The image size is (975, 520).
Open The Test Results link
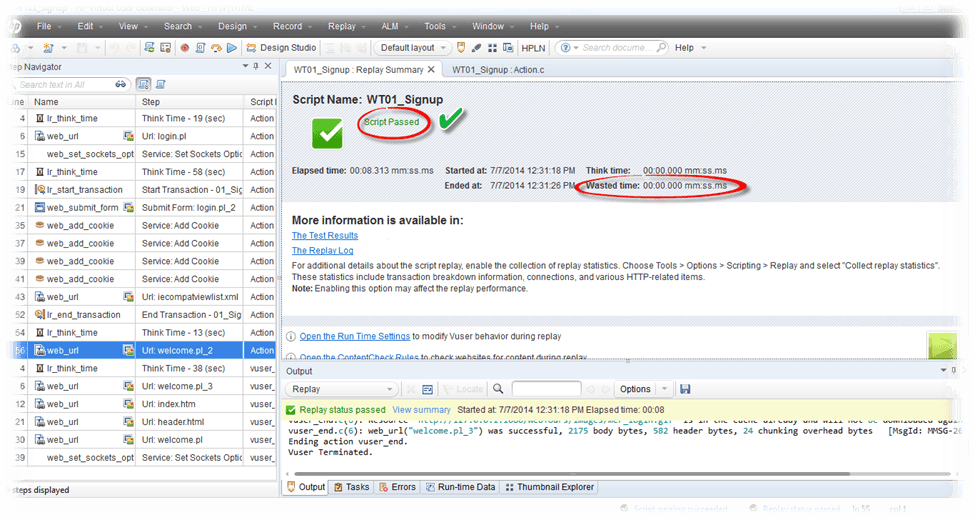point(324,236)
